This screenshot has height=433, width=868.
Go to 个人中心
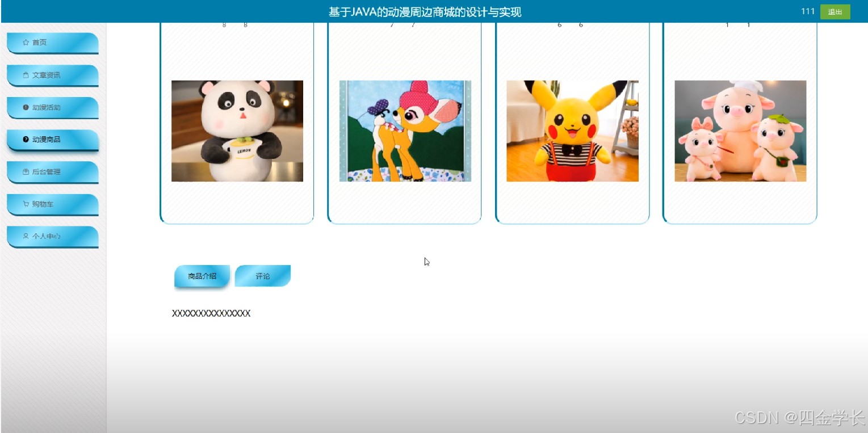(53, 237)
